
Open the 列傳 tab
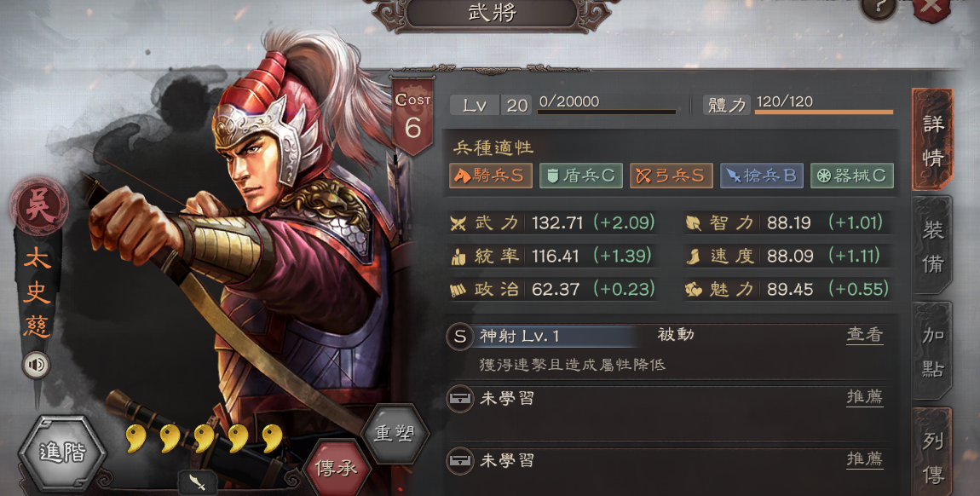(x=932, y=453)
